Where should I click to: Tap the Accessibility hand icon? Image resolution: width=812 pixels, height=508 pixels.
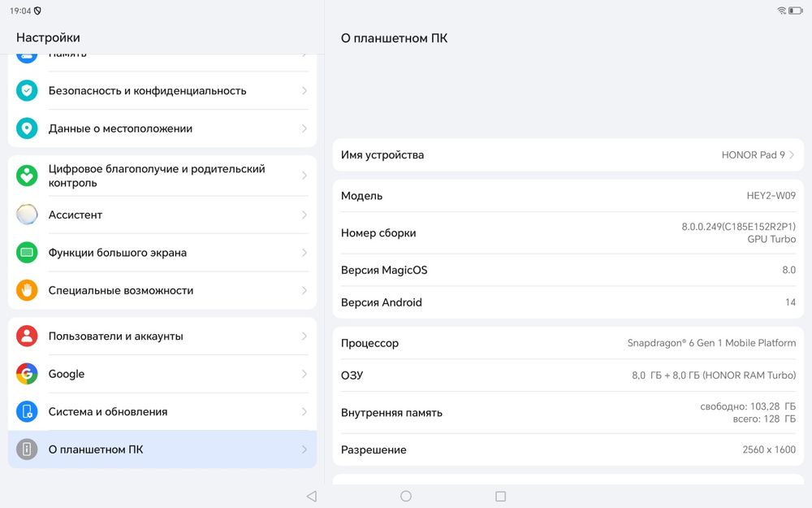coord(27,290)
